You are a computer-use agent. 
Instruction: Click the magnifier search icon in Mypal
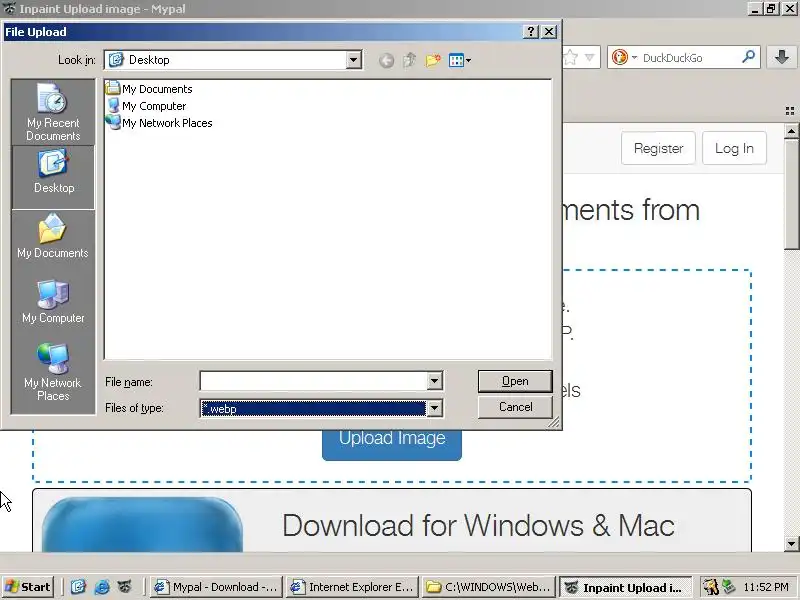coord(748,57)
